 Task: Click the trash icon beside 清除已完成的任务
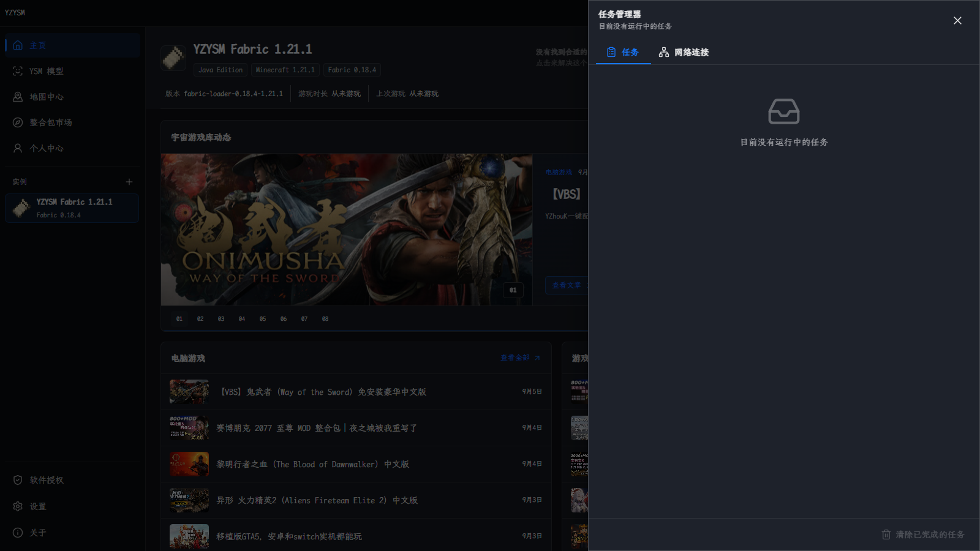point(886,534)
